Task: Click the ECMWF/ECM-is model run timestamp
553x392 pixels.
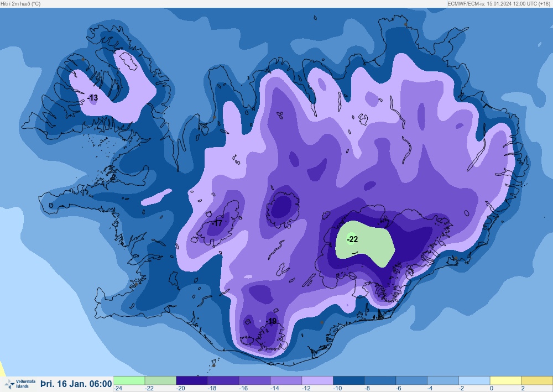Action: click(499, 3)
